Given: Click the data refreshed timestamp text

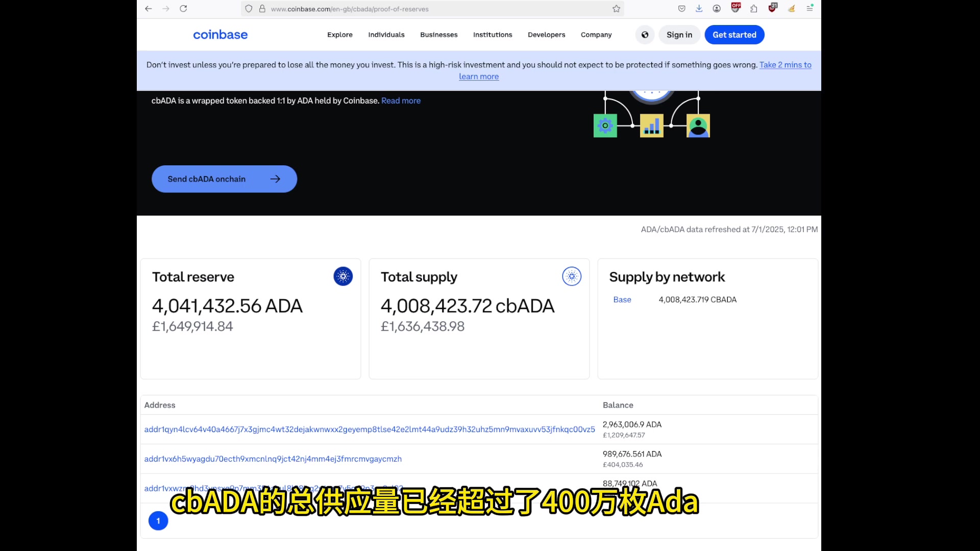Looking at the screenshot, I should [x=729, y=230].
